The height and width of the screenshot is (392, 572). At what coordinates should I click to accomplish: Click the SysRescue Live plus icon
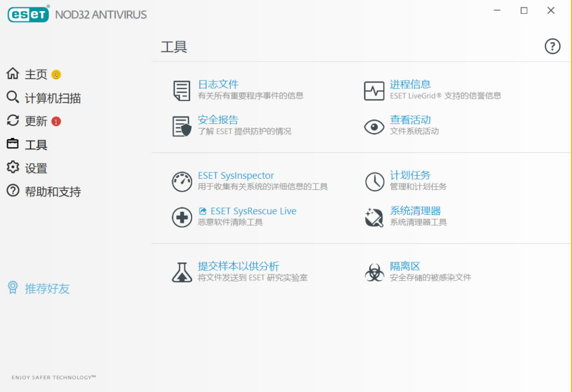point(182,217)
